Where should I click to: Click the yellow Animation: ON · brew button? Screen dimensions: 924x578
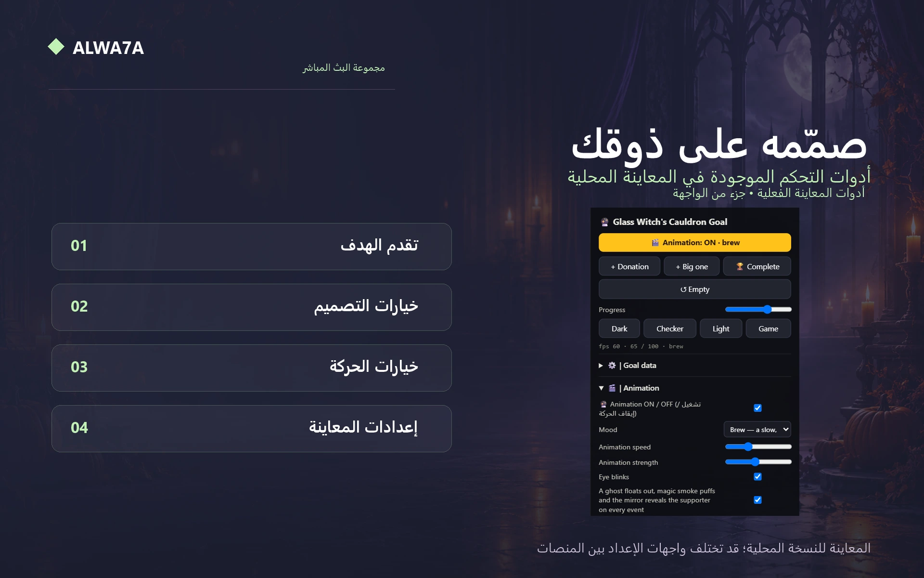pos(694,243)
